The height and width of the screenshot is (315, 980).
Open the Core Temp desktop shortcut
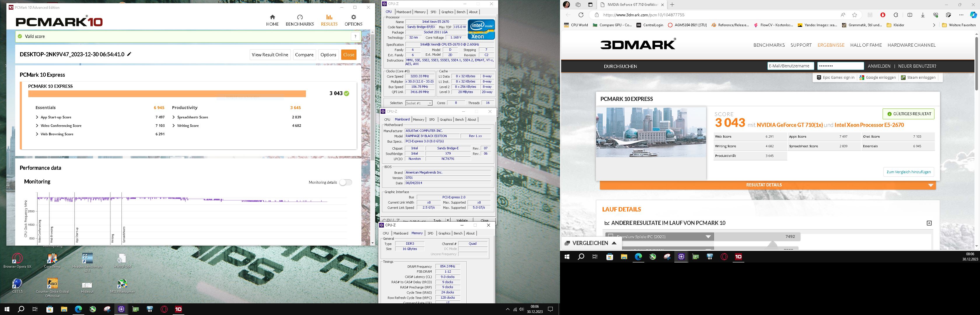click(x=52, y=260)
